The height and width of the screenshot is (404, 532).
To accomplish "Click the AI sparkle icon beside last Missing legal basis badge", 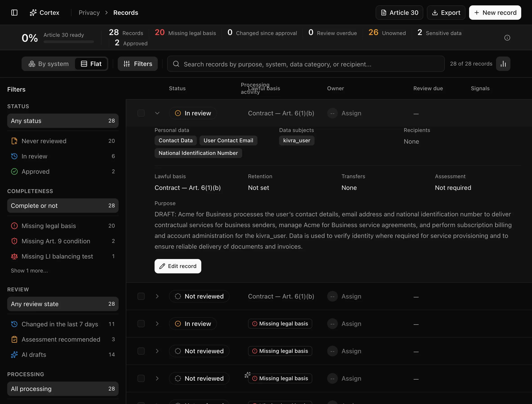I will click(x=247, y=375).
